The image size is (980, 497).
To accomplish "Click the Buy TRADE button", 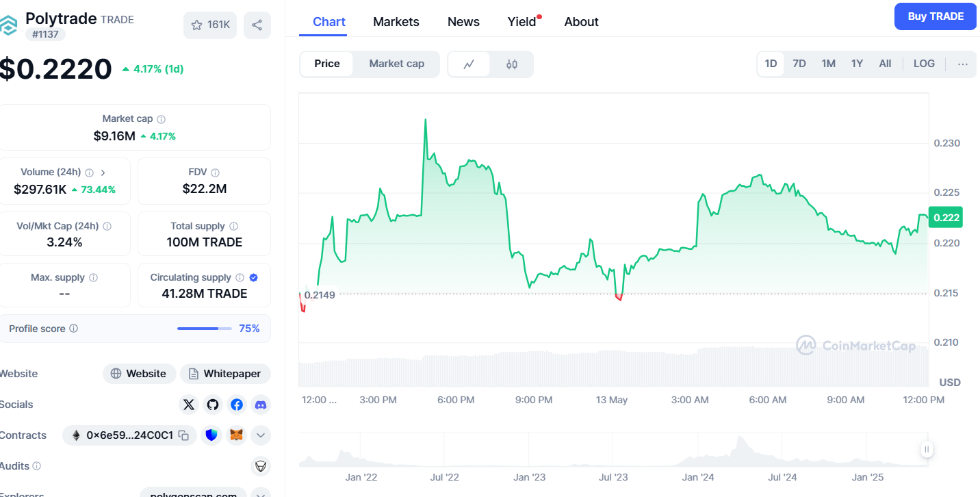I will [935, 16].
